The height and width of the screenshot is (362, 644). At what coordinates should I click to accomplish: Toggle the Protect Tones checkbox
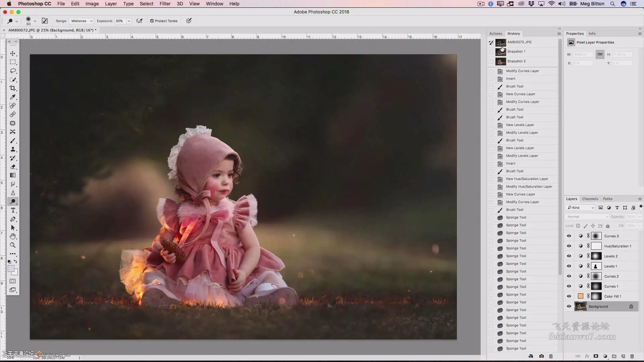click(x=152, y=21)
